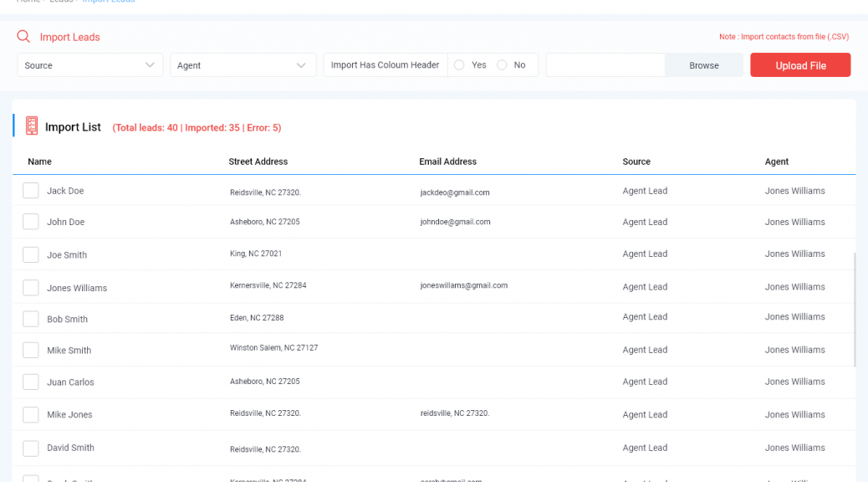Click the name Mike Smith
This screenshot has width=868, height=482.
pyautogui.click(x=69, y=350)
